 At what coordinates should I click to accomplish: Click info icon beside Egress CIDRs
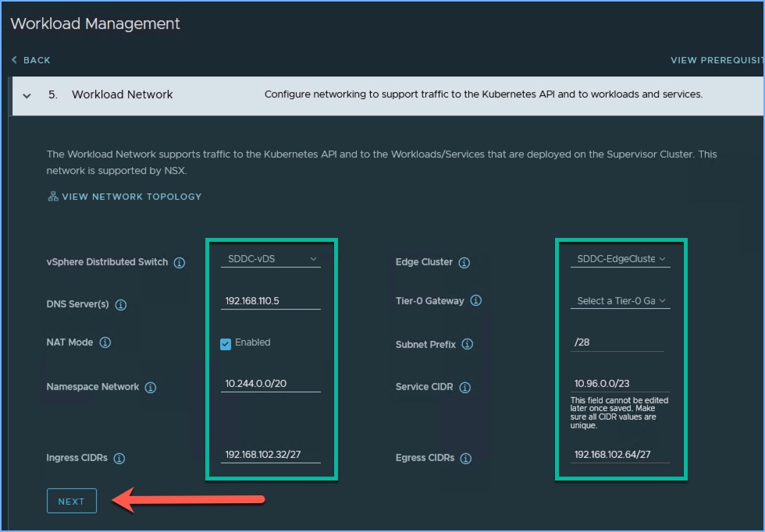click(466, 459)
